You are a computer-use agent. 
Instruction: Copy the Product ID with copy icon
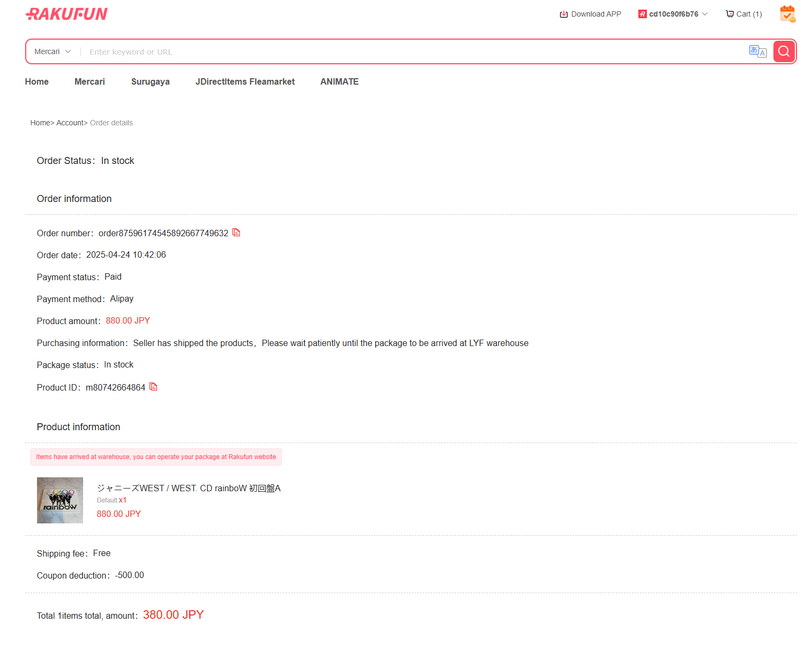[x=153, y=387]
